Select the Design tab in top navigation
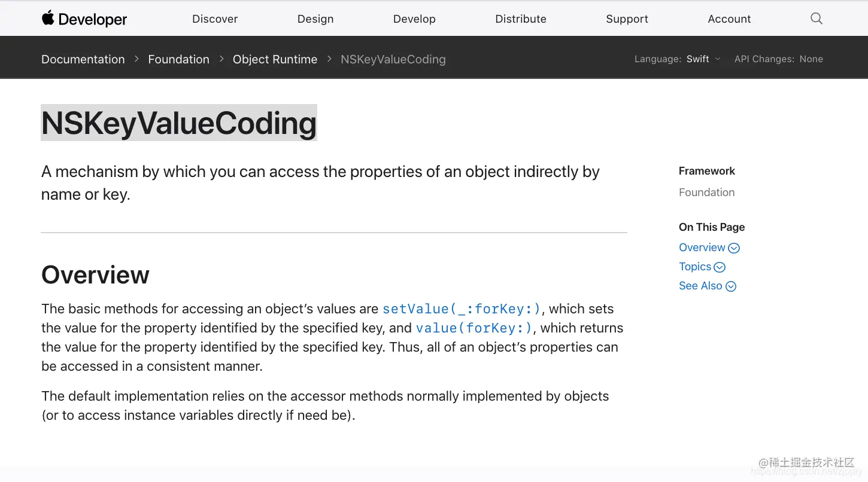Screen dimensions: 868x482 tap(315, 19)
